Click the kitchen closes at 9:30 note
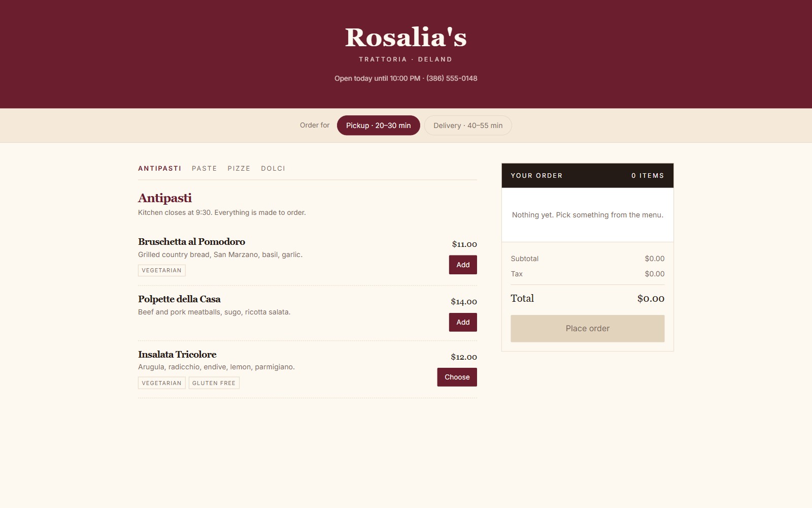Image resolution: width=812 pixels, height=508 pixels. (x=222, y=212)
